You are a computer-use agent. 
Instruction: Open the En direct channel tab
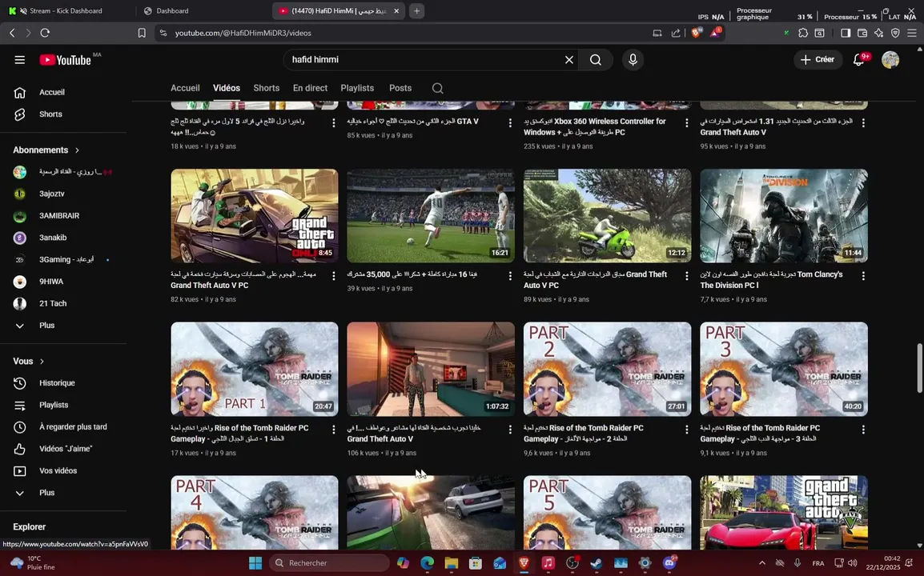310,88
